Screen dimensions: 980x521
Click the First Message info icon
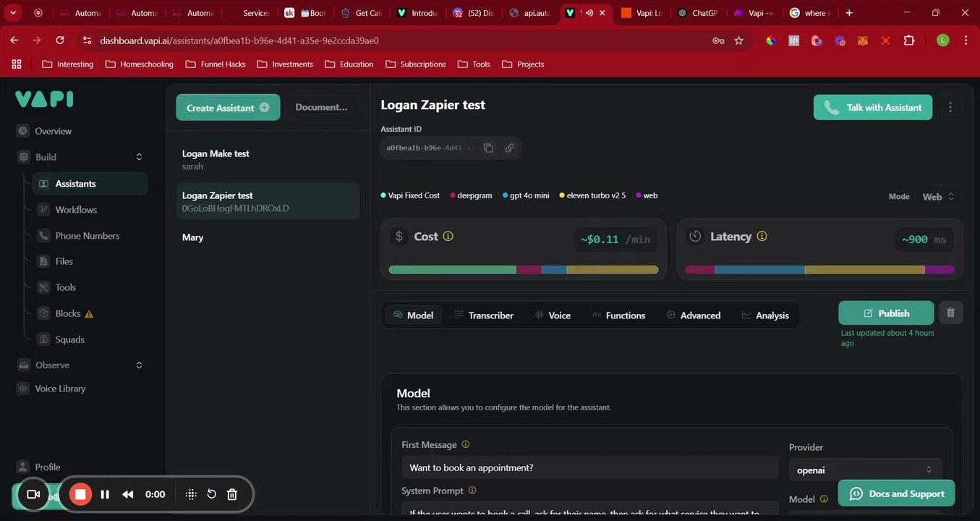pos(466,444)
